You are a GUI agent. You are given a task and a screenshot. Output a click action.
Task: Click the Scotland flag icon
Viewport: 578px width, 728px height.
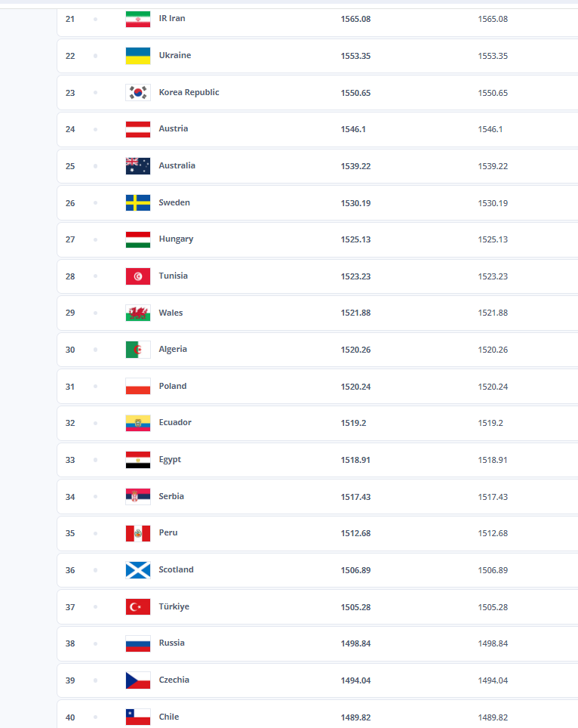click(137, 570)
